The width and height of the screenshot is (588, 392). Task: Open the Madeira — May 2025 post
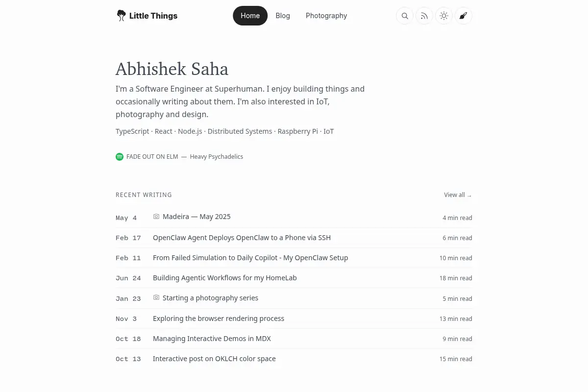tap(196, 217)
